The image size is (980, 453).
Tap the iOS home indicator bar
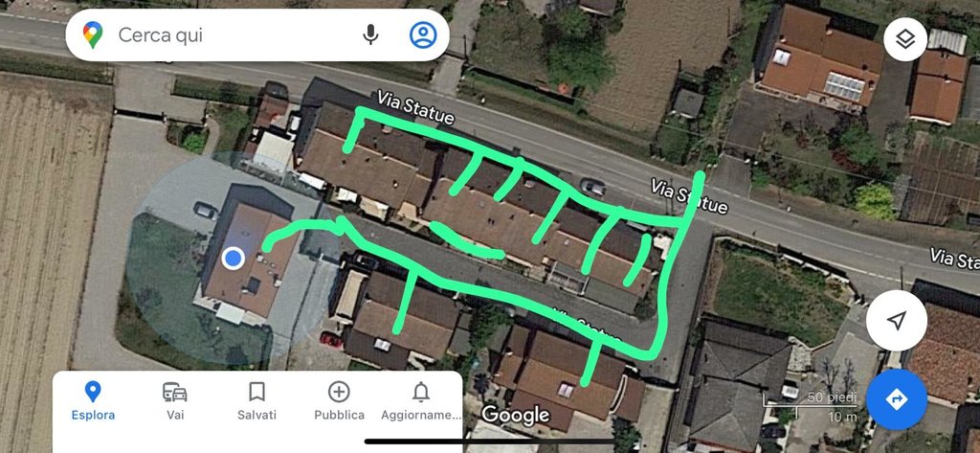[x=489, y=442]
